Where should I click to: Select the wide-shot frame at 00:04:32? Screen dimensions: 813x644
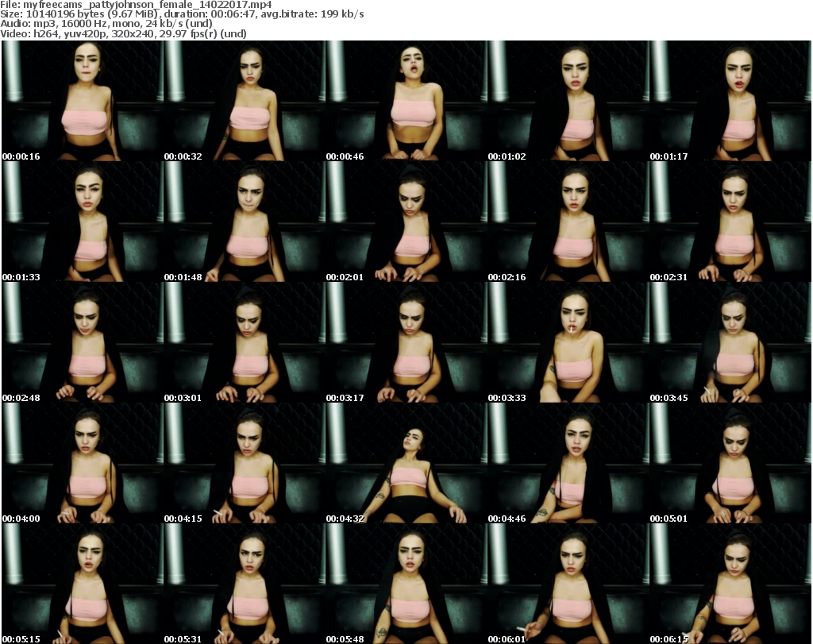pyautogui.click(x=406, y=463)
